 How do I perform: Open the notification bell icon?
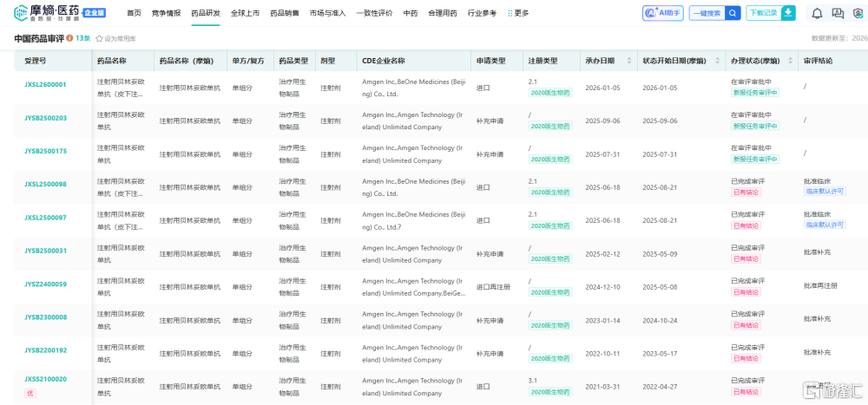(x=817, y=13)
